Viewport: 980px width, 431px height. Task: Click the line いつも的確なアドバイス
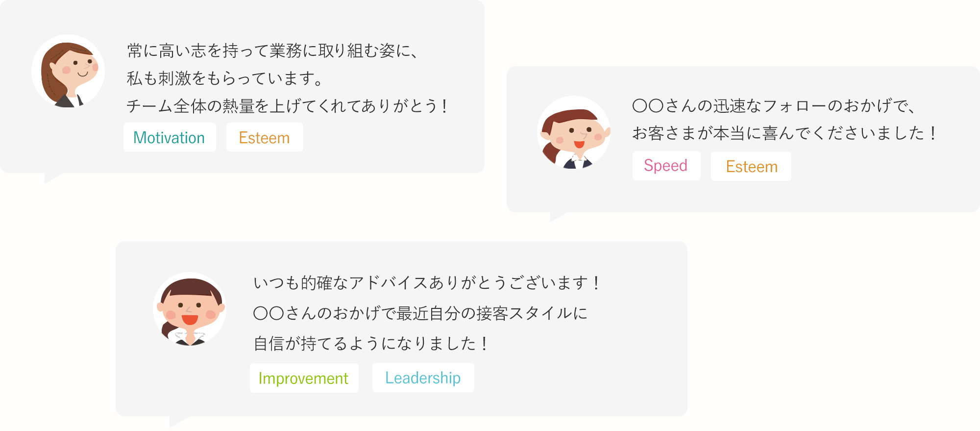[426, 283]
